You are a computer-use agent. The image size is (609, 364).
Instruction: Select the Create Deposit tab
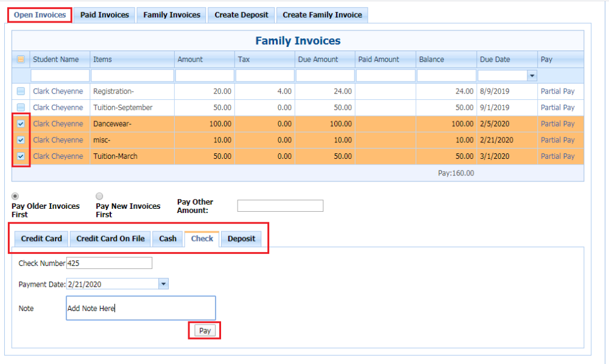(241, 15)
